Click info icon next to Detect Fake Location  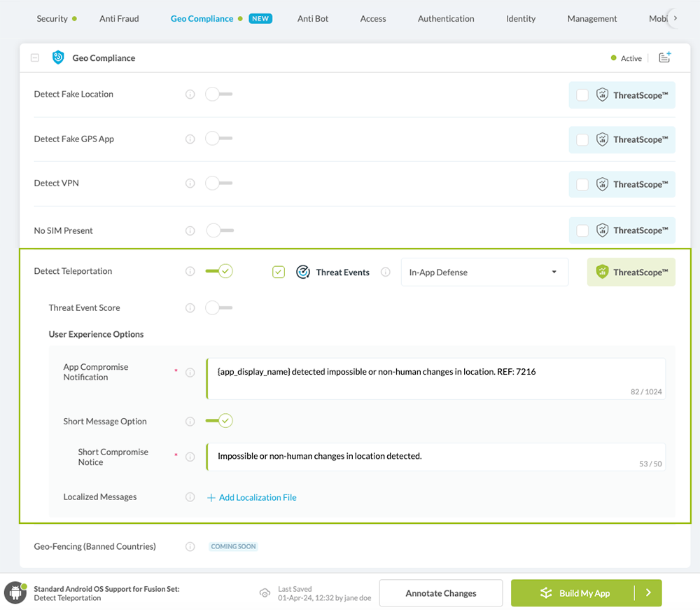(190, 95)
